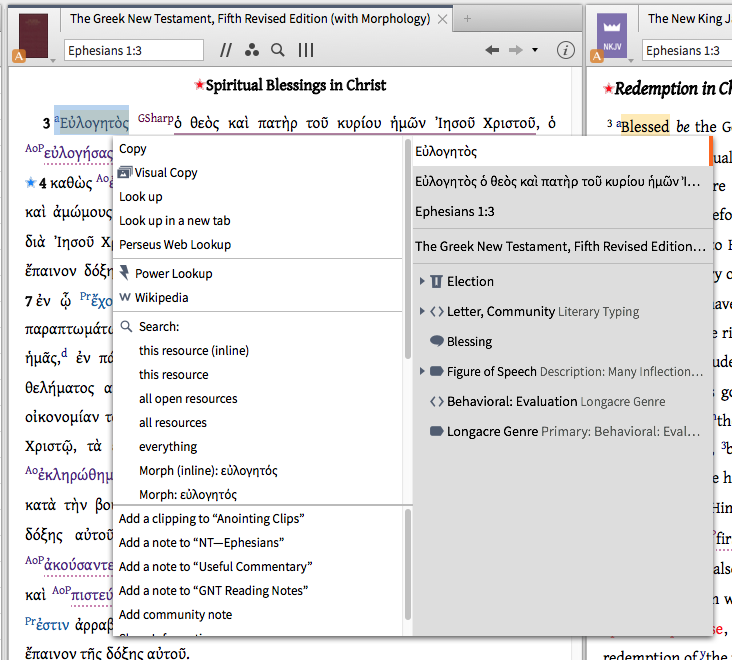The image size is (732, 660).
Task: Click the upper context menu scrollbar
Action: [x=408, y=249]
